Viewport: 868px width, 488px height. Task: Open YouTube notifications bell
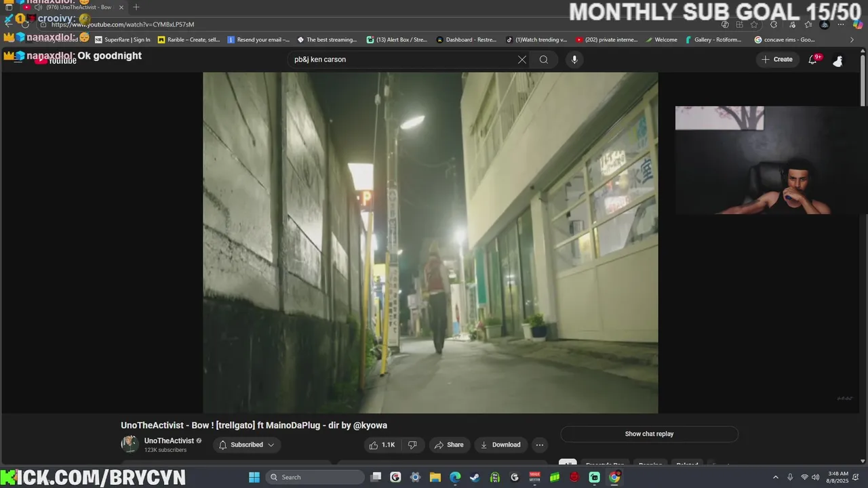[x=812, y=60]
